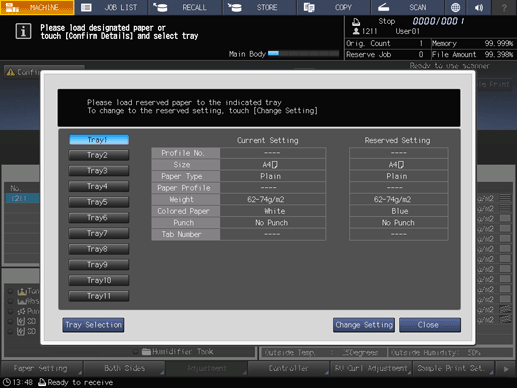The image size is (517, 388).
Task: Click the Tray Selection button
Action: tap(93, 325)
